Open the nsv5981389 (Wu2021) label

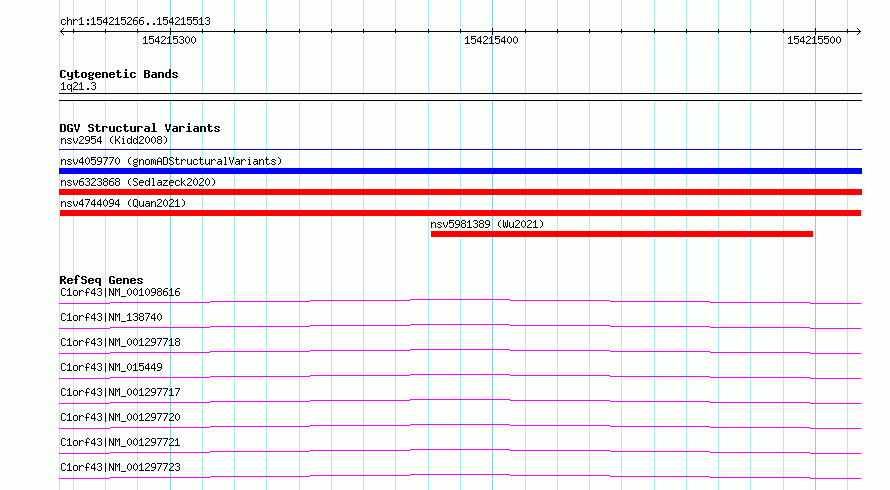click(x=487, y=224)
